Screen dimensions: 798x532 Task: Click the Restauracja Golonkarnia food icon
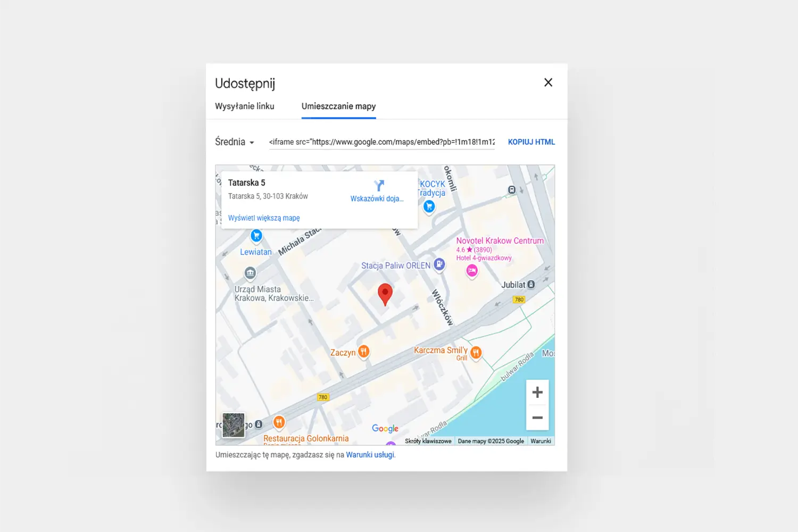point(279,422)
